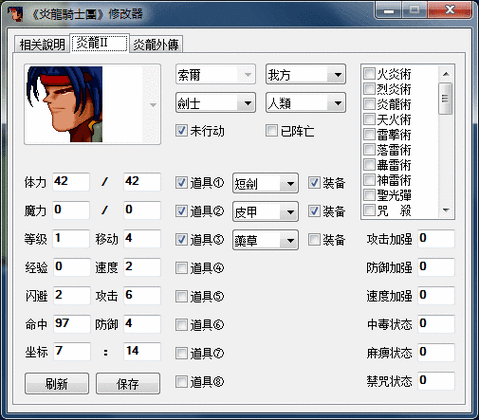Viewport: 479px width, 420px height.
Task: Click the character portrait thumbnail
Action: tap(65, 104)
